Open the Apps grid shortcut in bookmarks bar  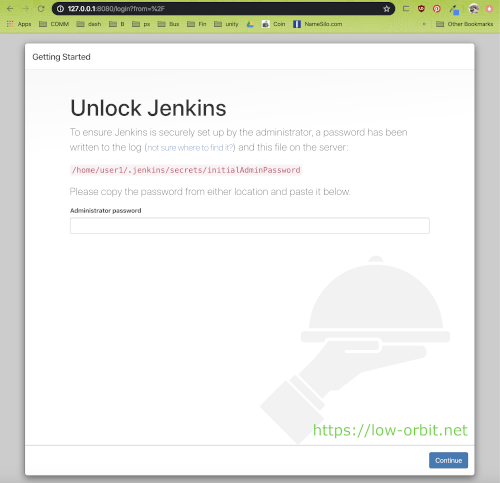pyautogui.click(x=19, y=24)
